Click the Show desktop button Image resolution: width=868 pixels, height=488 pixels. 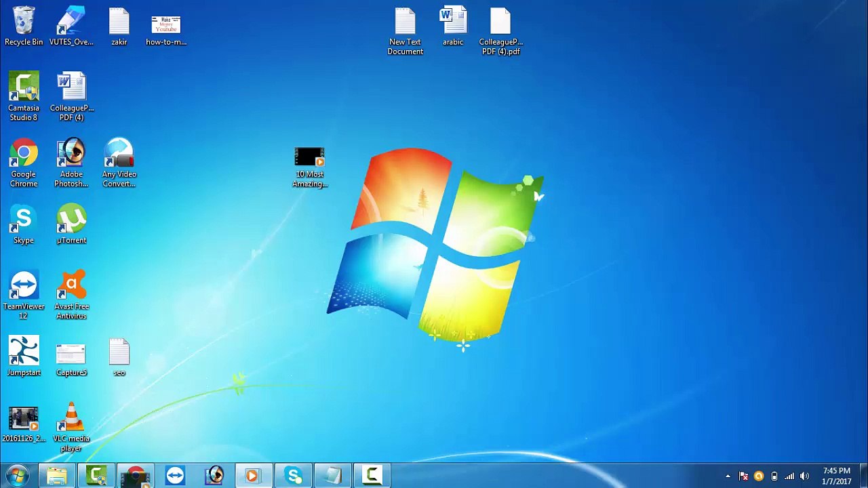click(x=863, y=476)
